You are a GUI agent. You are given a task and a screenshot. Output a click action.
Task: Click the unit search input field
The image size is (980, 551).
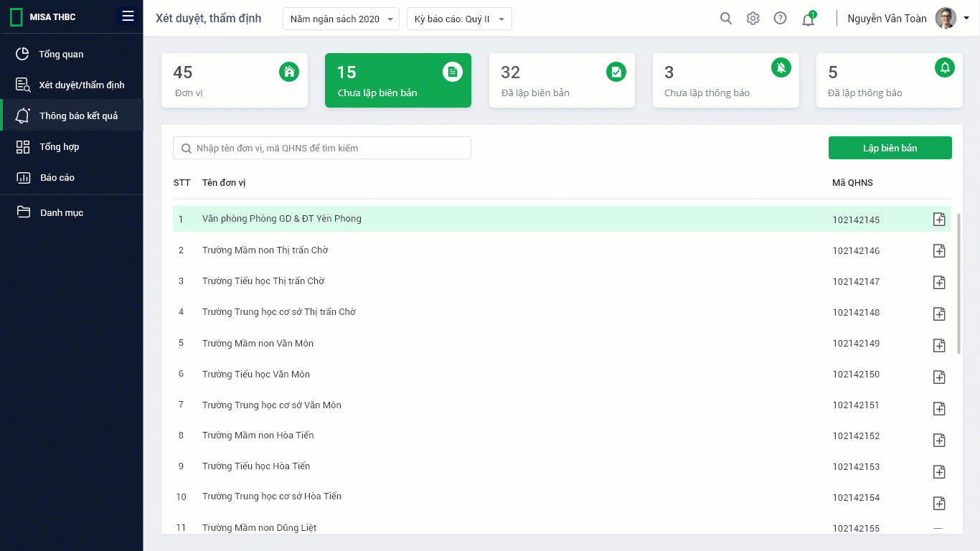[322, 148]
